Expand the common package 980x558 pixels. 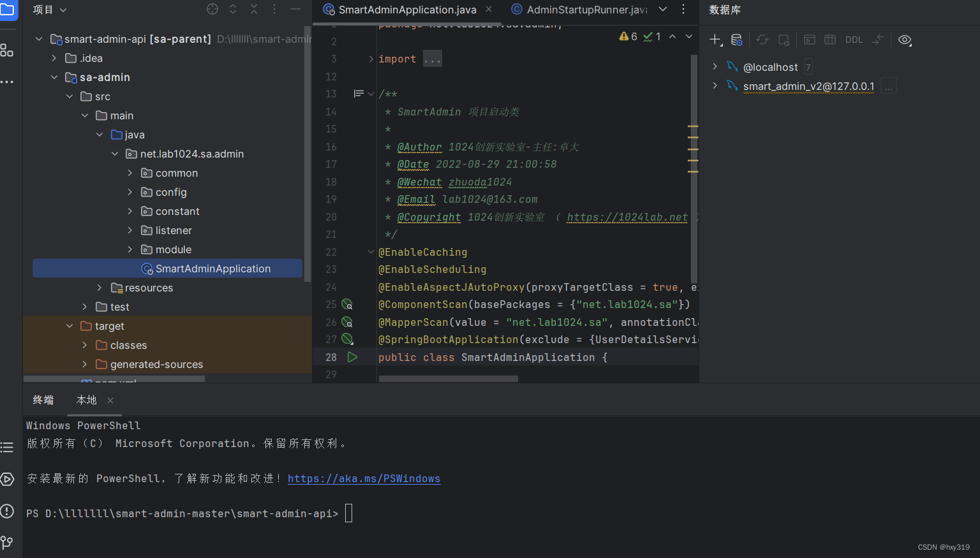point(130,173)
